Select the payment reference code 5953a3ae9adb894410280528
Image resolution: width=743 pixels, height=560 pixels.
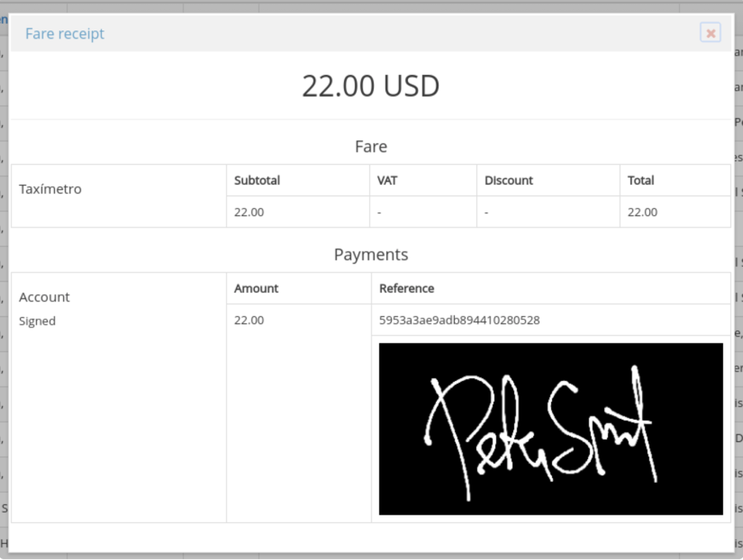click(x=459, y=320)
